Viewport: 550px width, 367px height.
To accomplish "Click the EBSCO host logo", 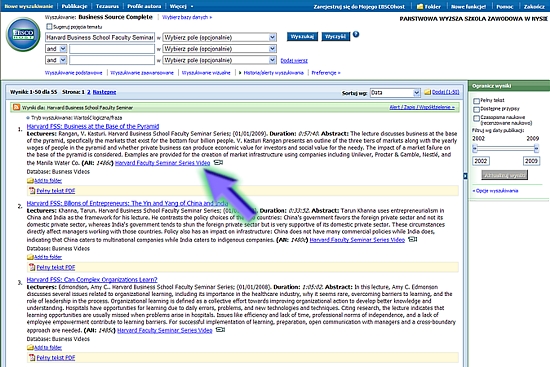I will tap(23, 34).
